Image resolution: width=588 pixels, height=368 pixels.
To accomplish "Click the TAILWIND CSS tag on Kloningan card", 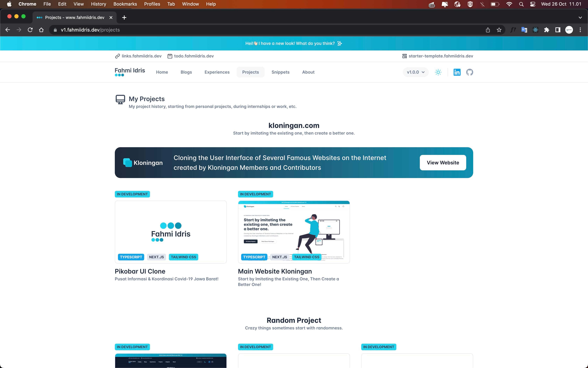I will point(307,257).
